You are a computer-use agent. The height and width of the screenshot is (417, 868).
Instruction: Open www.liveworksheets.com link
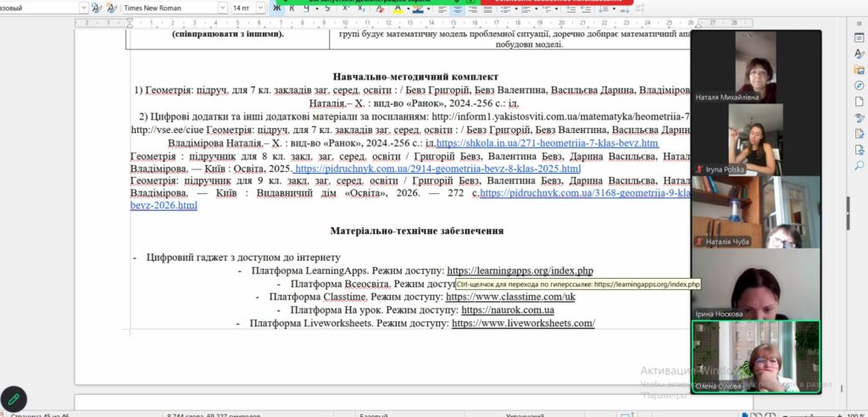523,323
